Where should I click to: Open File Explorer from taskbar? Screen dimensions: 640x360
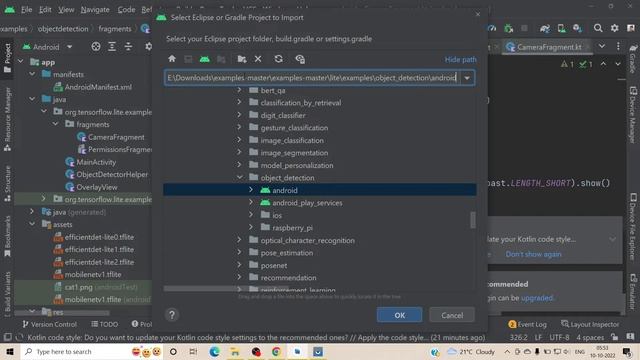(235, 351)
